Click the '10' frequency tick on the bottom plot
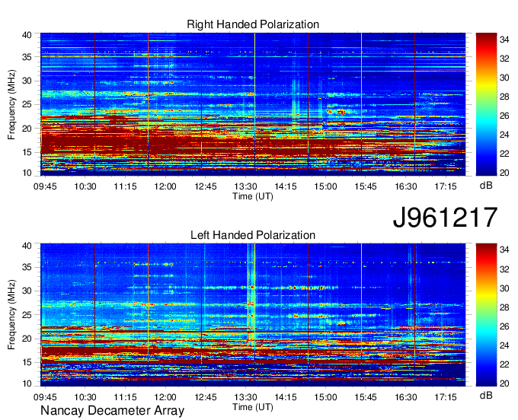This screenshot has height=420, width=518. click(27, 384)
